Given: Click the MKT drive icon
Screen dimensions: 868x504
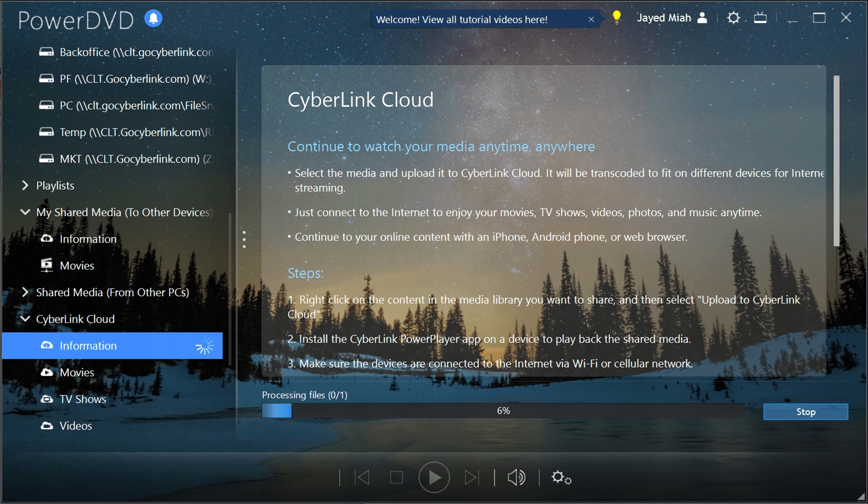Looking at the screenshot, I should pyautogui.click(x=47, y=159).
